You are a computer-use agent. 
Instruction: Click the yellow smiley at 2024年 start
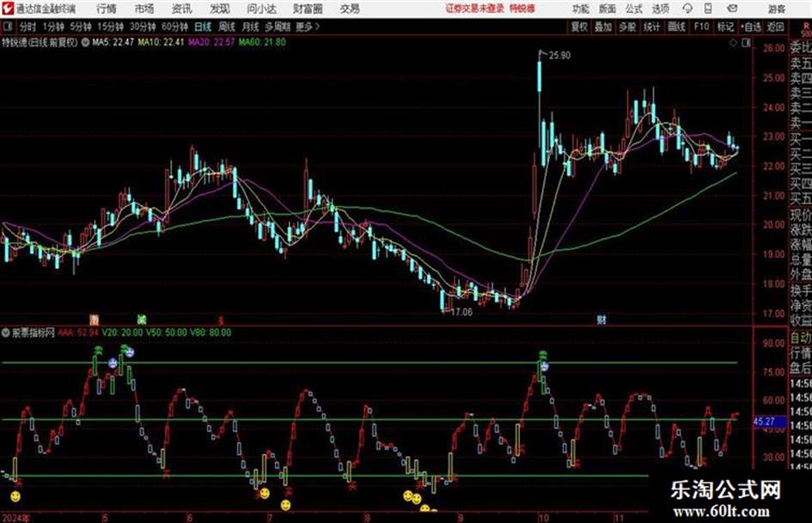[15, 496]
